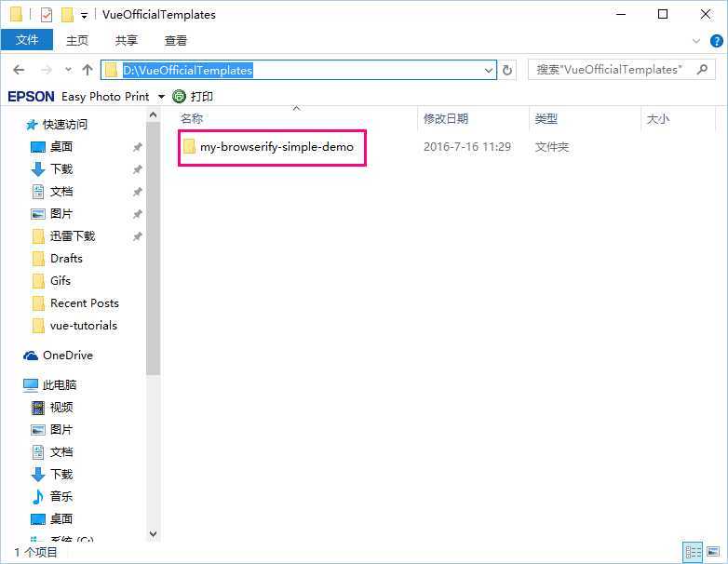This screenshot has width=728, height=564.
Task: Switch to the 共享 ribbon tab
Action: point(127,40)
